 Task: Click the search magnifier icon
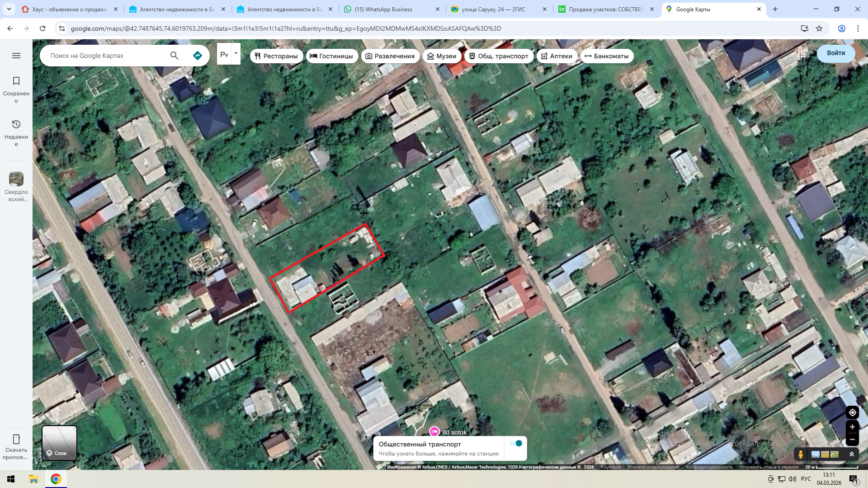(175, 56)
